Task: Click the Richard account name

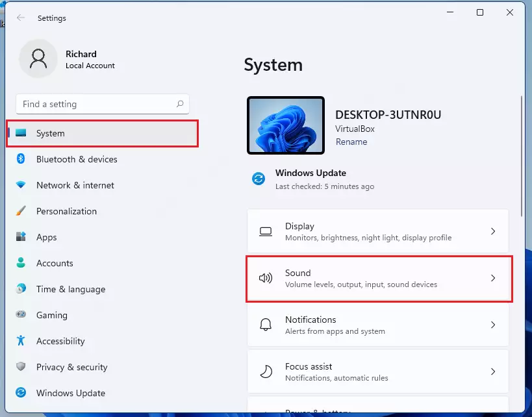Action: click(x=81, y=54)
